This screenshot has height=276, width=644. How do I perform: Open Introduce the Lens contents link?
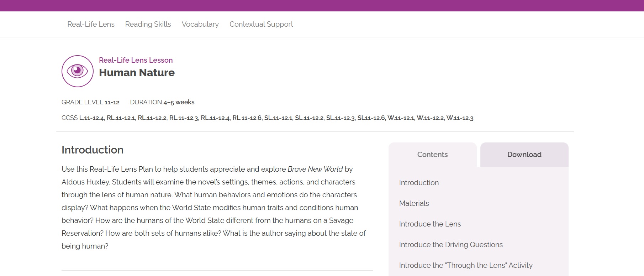(x=430, y=224)
